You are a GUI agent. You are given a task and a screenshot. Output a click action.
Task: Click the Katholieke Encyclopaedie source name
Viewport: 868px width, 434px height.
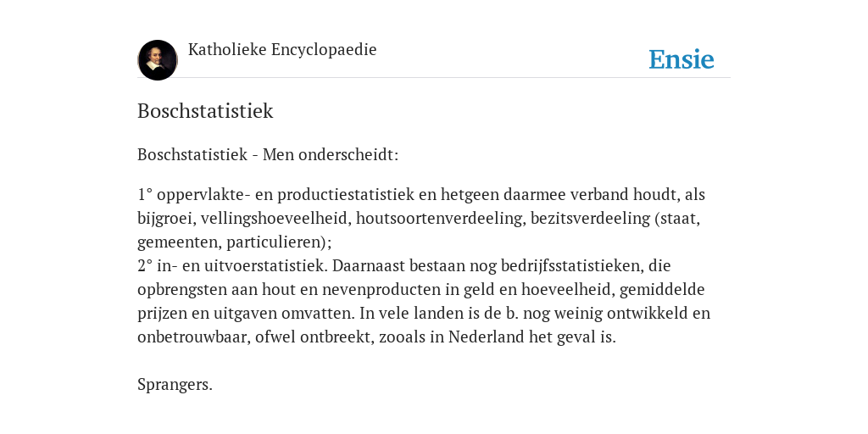click(282, 49)
